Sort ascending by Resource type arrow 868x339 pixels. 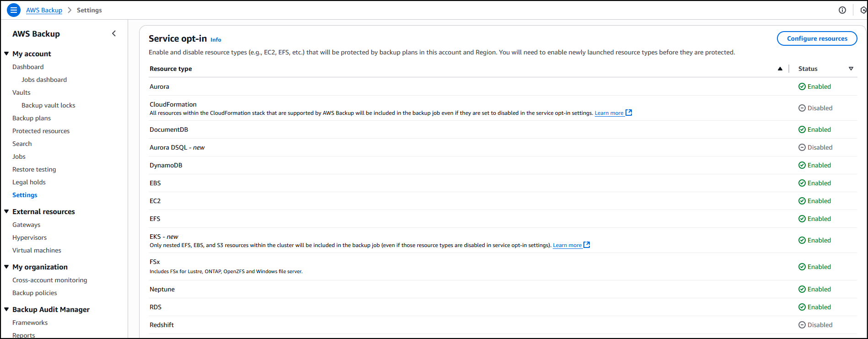click(x=780, y=69)
